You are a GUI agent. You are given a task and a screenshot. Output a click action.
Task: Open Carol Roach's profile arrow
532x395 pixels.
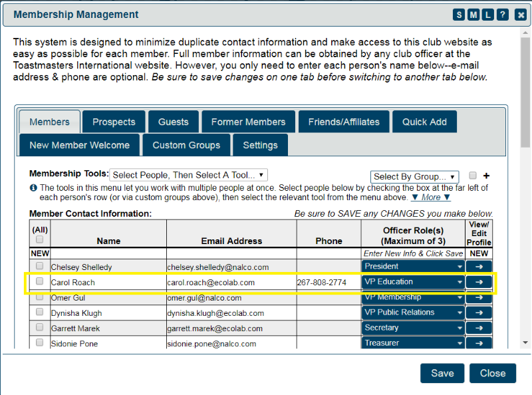tap(479, 282)
